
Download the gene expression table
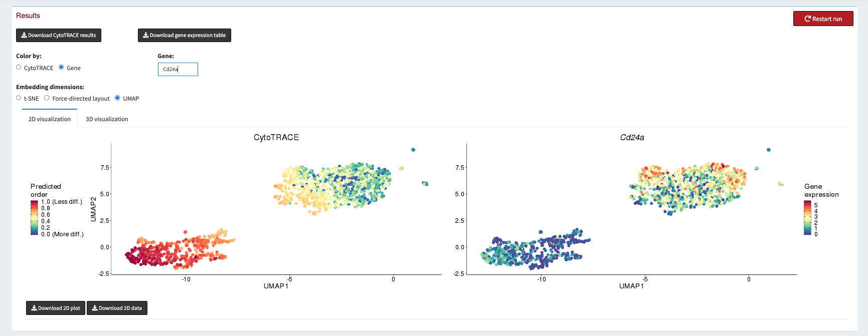[x=184, y=35]
